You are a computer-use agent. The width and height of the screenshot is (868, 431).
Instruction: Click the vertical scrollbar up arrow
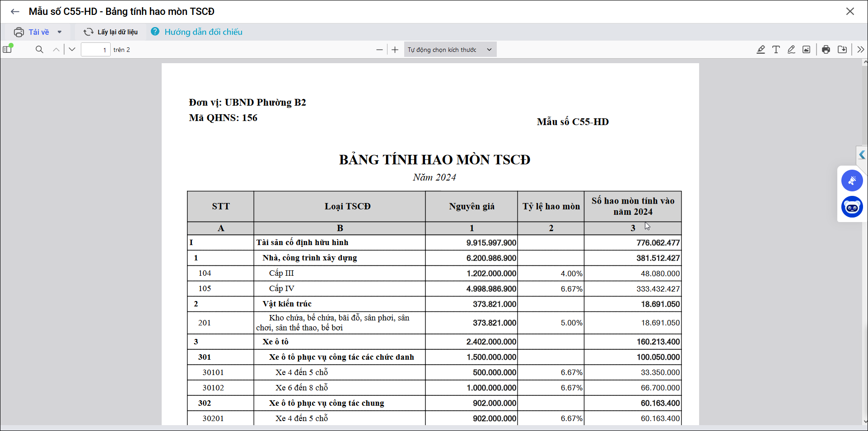[865, 63]
